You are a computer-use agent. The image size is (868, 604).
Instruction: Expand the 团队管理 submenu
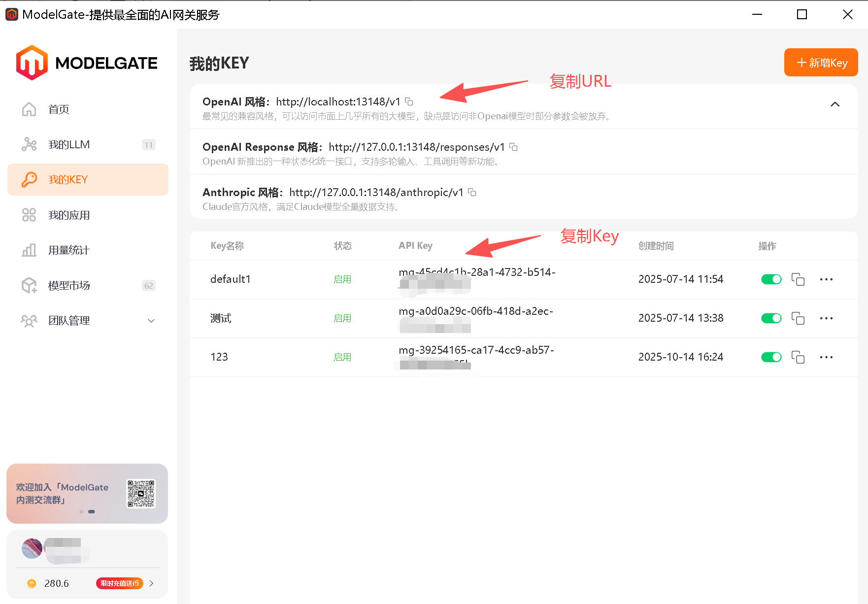click(x=151, y=321)
